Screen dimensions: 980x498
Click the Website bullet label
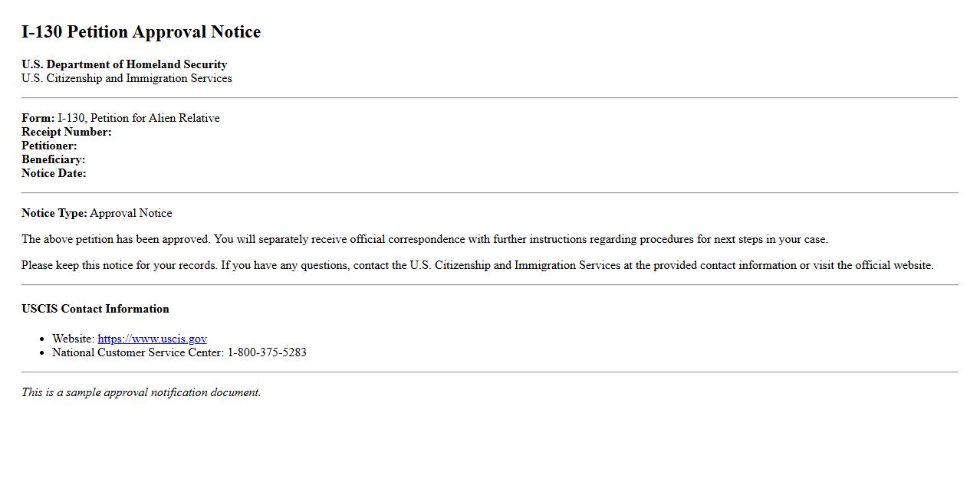pos(73,339)
